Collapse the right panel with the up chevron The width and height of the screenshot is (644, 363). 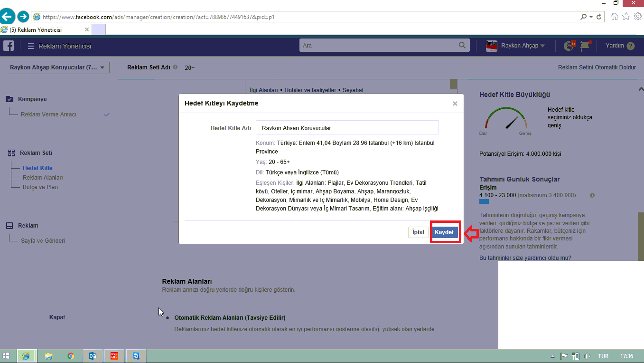pyautogui.click(x=641, y=89)
